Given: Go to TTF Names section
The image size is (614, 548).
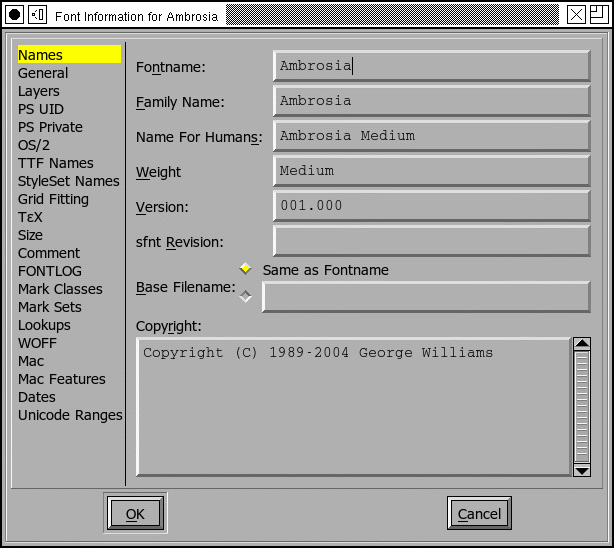Looking at the screenshot, I should pos(56,163).
